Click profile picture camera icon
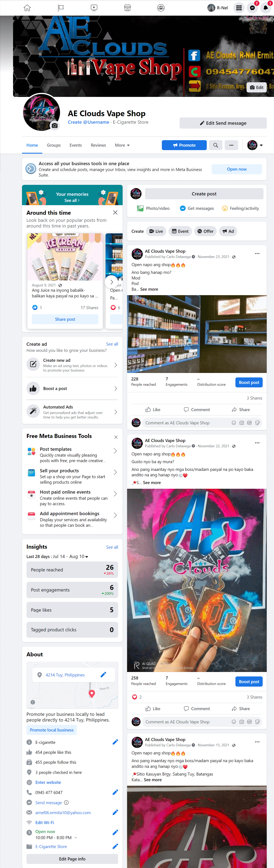The height and width of the screenshot is (868, 274). pos(55,126)
